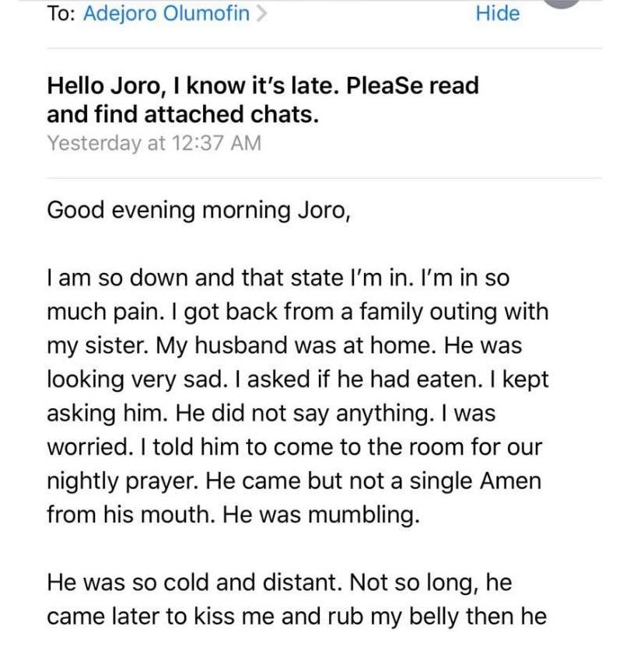Click the line beginning "looking very sad"
The height and width of the screenshot is (647, 644).
[297, 379]
